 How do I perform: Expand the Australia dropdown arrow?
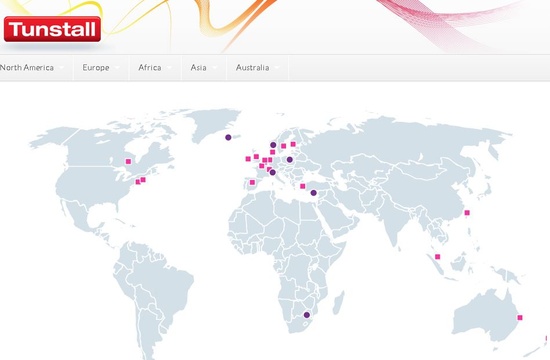277,67
